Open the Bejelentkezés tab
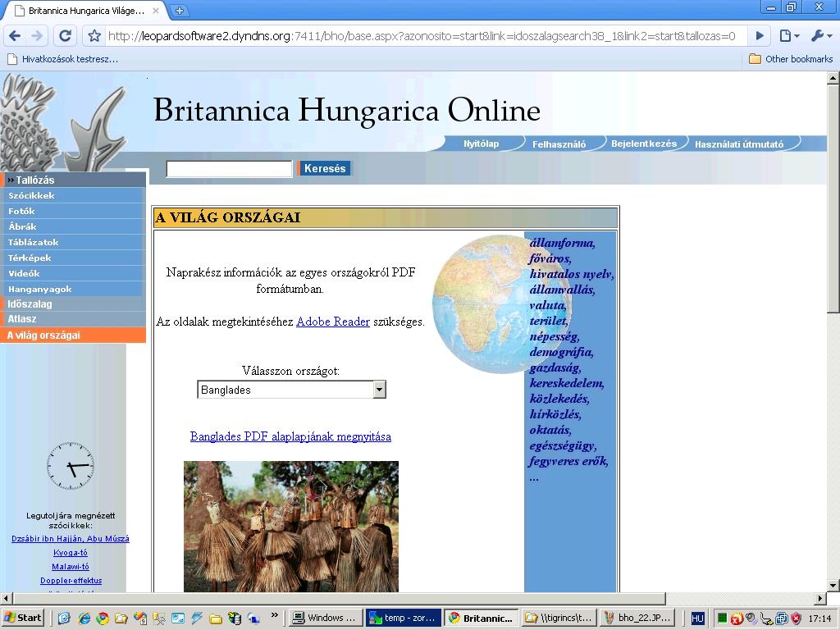This screenshot has width=840, height=630. click(x=644, y=144)
